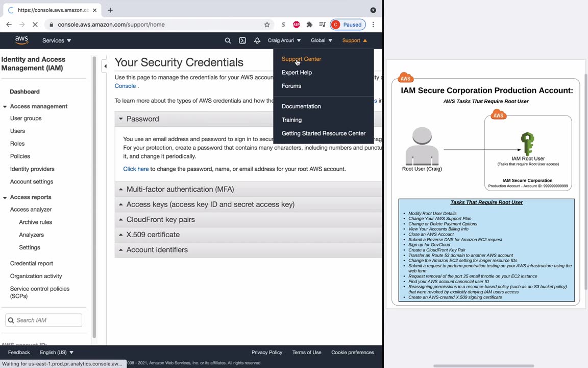
Task: Open Cookie preferences in footer
Action: (353, 352)
